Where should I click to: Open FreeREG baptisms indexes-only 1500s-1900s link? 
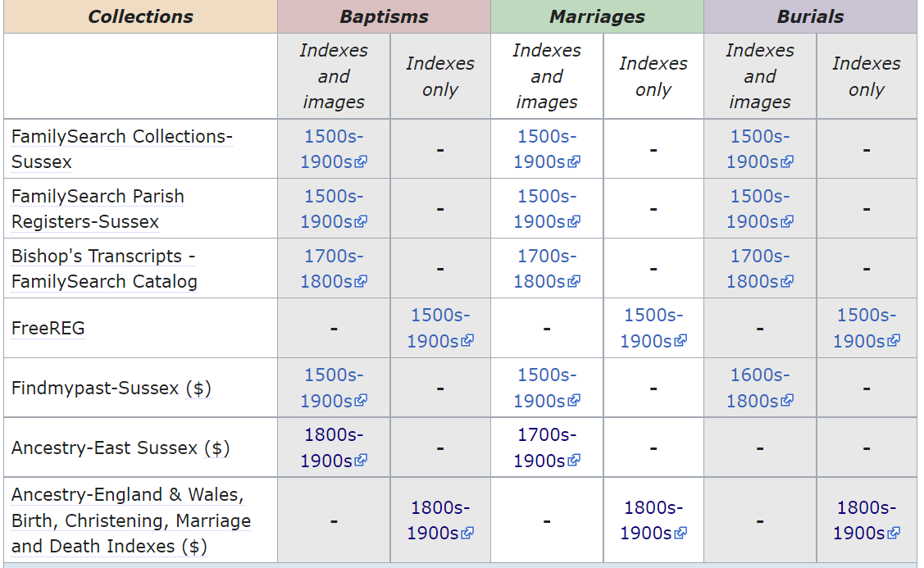point(440,328)
